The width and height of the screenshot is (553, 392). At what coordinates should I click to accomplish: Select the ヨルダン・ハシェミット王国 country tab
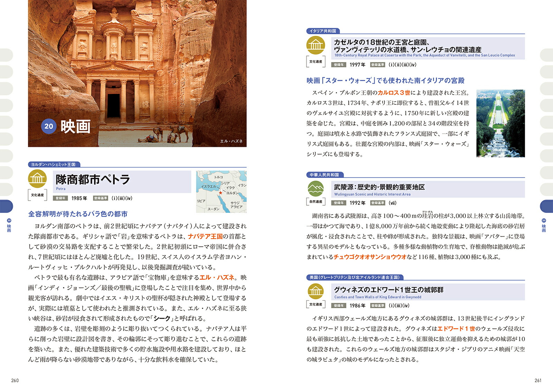tap(54, 164)
